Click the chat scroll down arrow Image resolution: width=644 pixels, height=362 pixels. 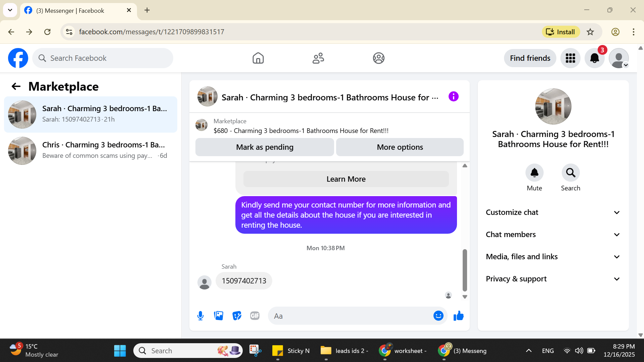tap(465, 297)
